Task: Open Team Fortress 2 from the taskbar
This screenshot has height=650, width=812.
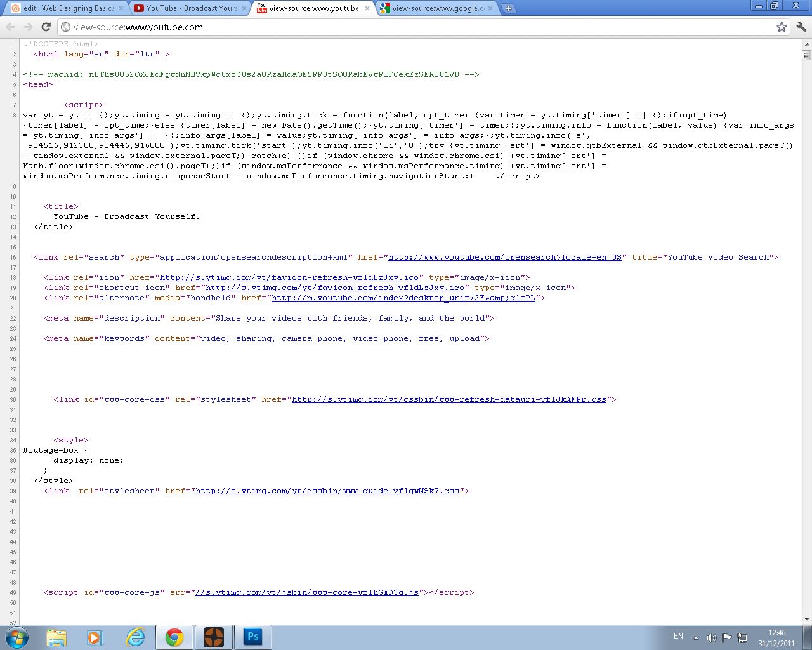Action: 214,637
